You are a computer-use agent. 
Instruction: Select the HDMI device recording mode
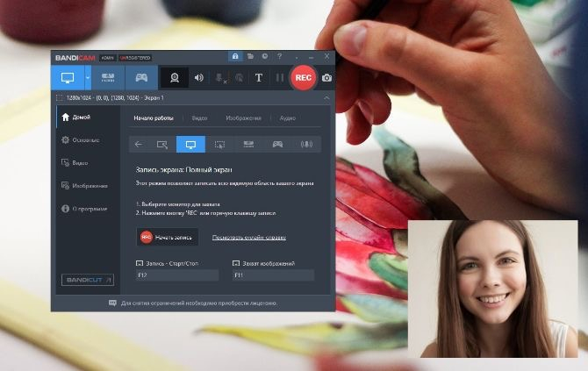click(108, 77)
